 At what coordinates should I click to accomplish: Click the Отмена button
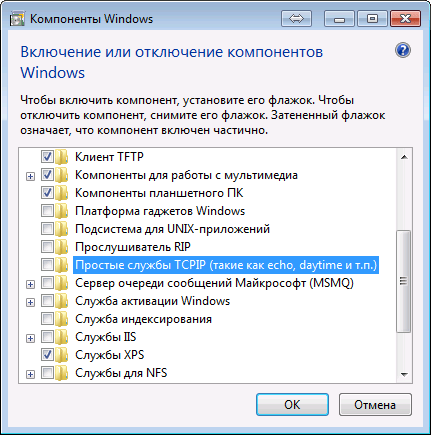pos(375,404)
